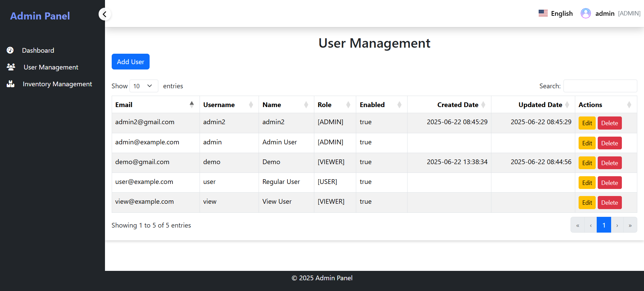The image size is (644, 291).
Task: Click the Updated Date header label
Action: (x=540, y=105)
